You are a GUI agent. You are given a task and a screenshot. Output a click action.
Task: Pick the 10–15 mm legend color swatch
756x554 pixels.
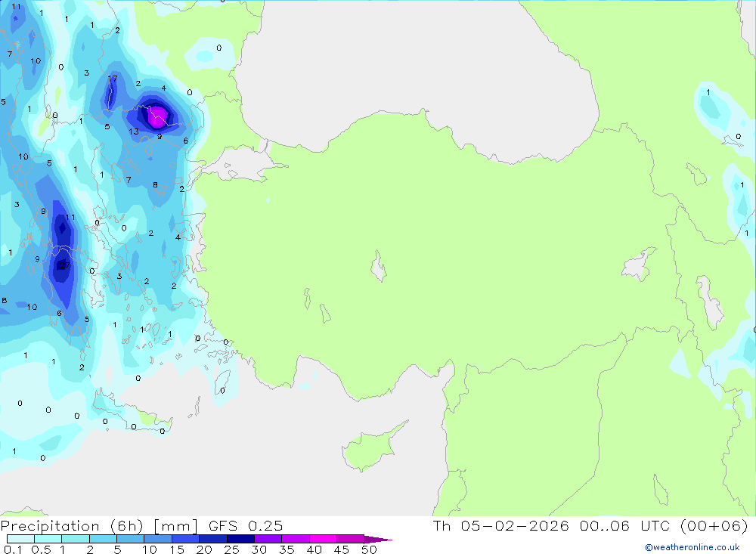click(158, 539)
